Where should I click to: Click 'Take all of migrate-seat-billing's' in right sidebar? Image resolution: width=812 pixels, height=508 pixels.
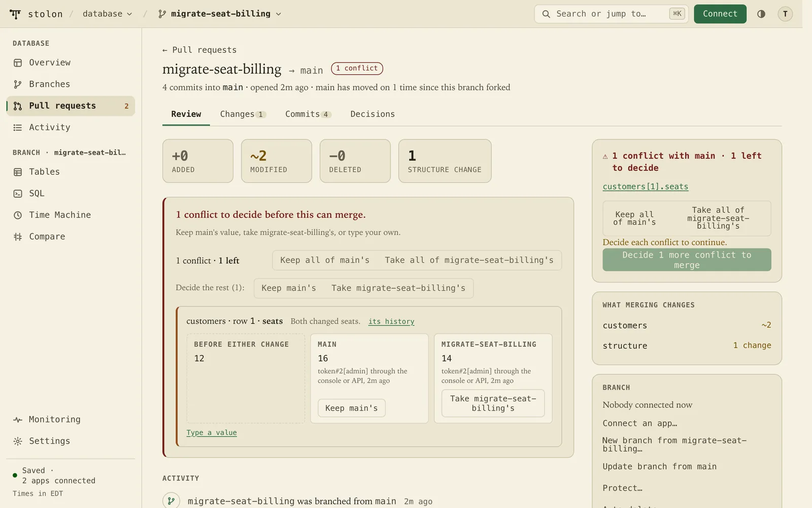(718, 218)
